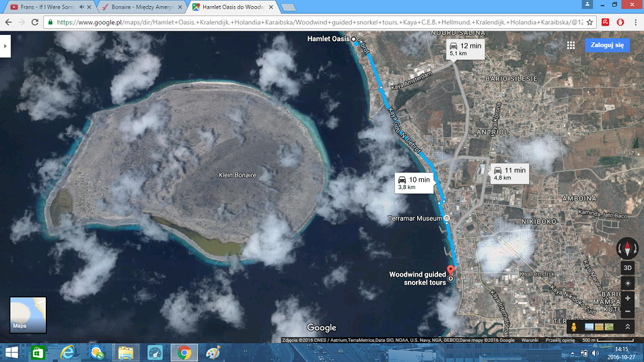Open the taskbar clock and date
The height and width of the screenshot is (362, 644).
(621, 353)
